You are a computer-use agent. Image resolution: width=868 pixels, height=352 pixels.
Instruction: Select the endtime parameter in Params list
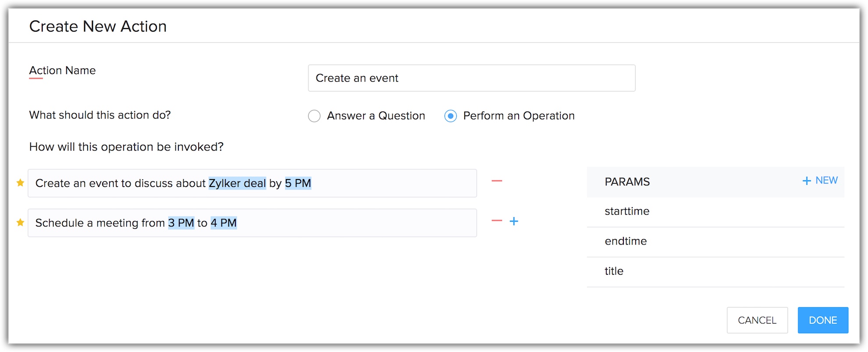626,241
